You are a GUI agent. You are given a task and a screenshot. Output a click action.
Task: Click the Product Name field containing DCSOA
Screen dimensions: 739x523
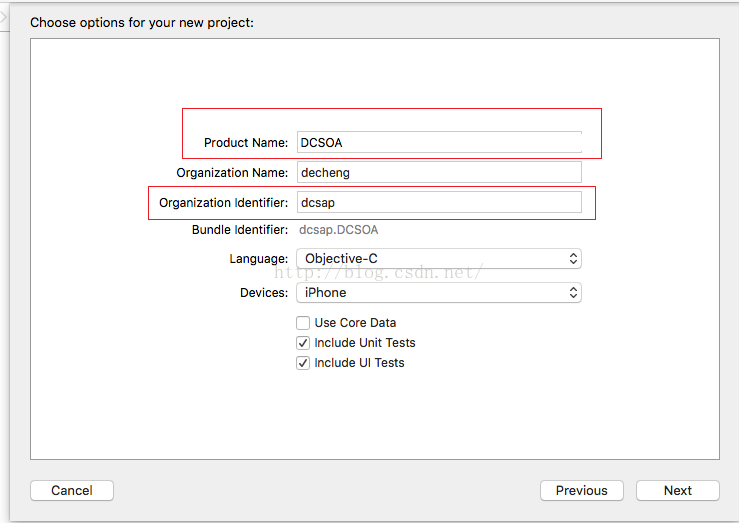[439, 142]
